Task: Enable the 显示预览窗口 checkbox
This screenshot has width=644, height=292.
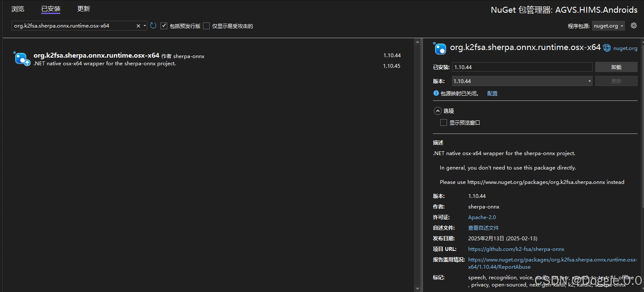Action: click(444, 122)
